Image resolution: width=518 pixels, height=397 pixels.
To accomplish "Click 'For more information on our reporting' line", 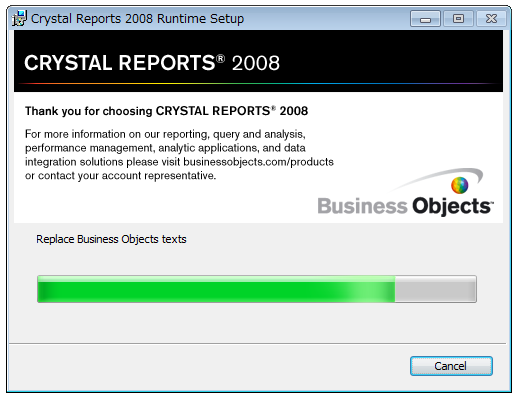I will (165, 134).
